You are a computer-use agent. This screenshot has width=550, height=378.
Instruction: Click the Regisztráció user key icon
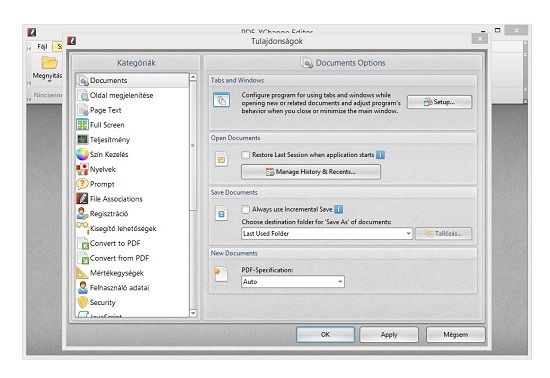[82, 214]
